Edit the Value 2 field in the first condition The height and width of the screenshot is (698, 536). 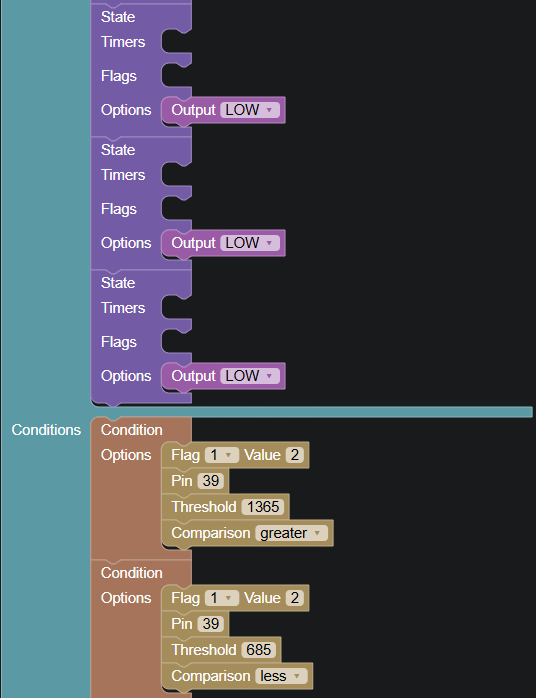[x=295, y=455]
